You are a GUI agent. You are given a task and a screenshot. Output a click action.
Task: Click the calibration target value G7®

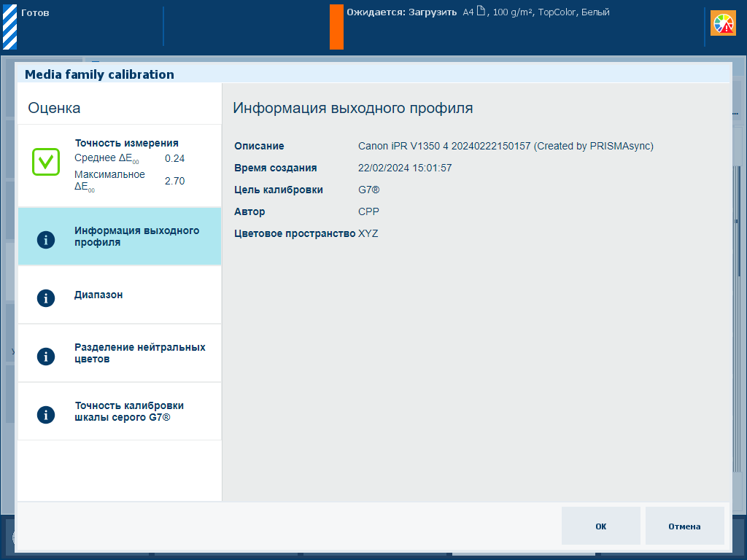(368, 190)
